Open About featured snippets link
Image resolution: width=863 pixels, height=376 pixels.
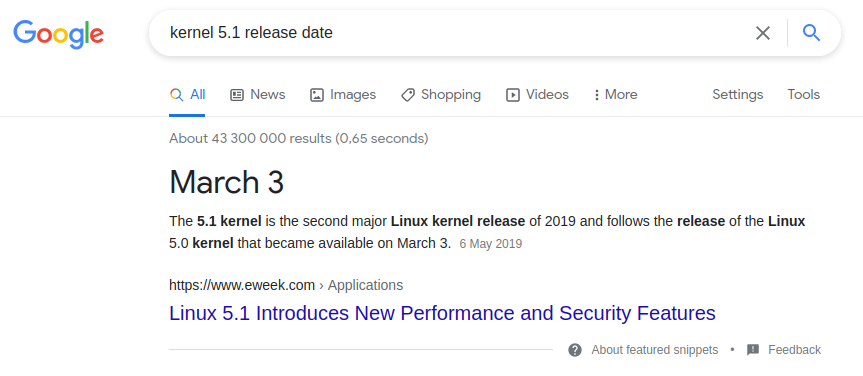[x=654, y=350]
